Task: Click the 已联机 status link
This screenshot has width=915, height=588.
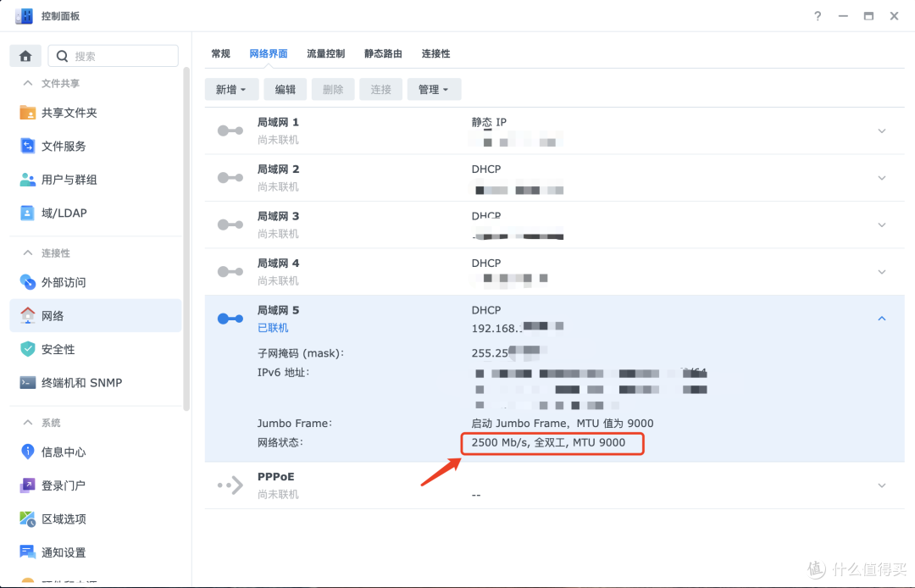Action: [273, 328]
